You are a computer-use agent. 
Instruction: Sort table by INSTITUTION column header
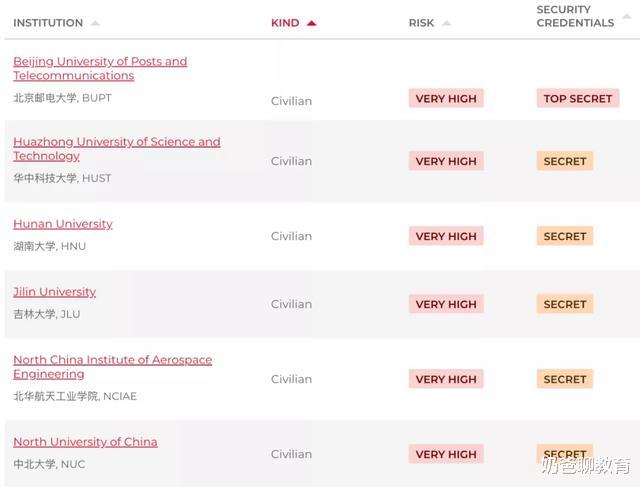(48, 23)
